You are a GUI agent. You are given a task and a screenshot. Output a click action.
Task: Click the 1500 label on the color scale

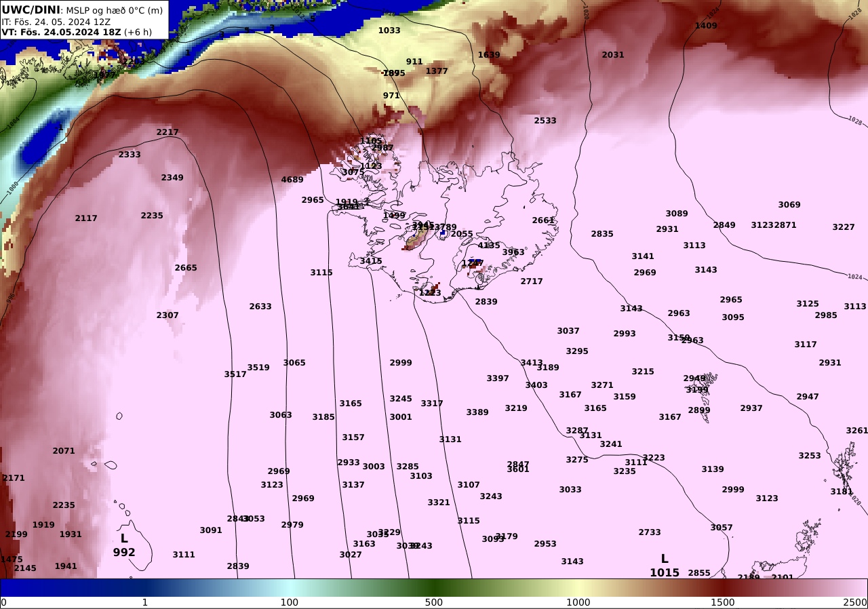tap(723, 602)
